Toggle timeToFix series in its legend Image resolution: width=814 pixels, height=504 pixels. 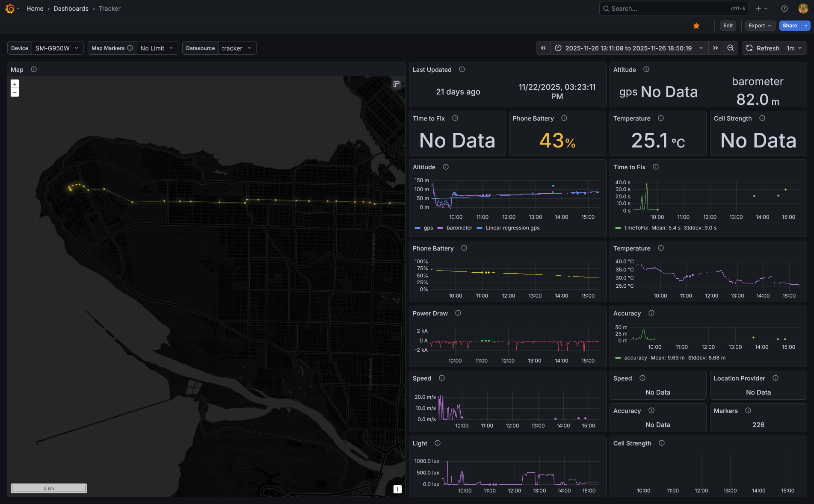636,228
